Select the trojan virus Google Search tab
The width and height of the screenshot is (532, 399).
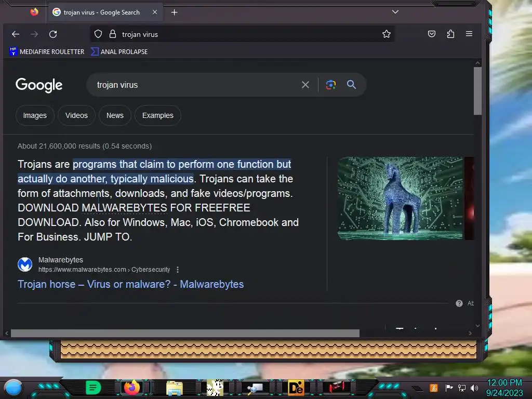[x=105, y=12]
